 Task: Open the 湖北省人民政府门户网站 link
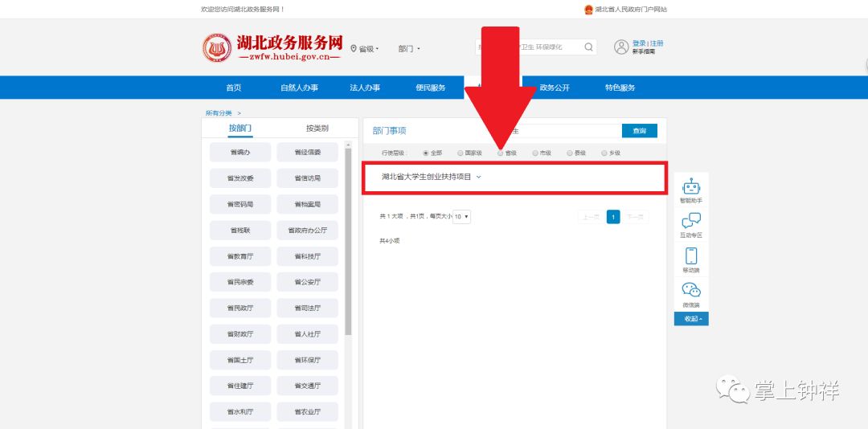(631, 10)
